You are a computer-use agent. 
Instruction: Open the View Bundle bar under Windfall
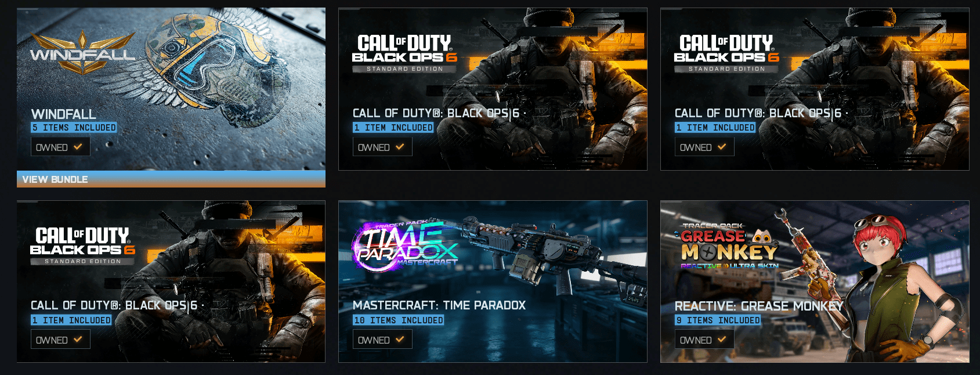(x=171, y=179)
